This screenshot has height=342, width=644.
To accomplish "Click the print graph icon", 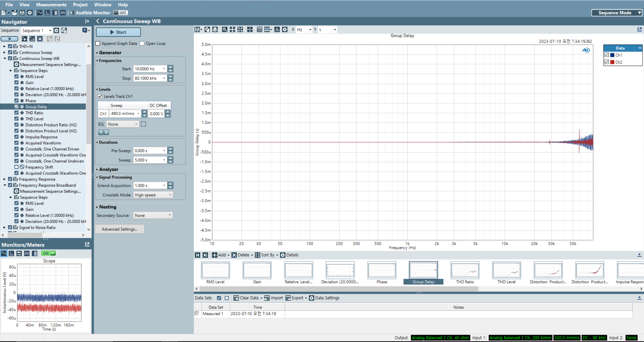I will (x=215, y=30).
